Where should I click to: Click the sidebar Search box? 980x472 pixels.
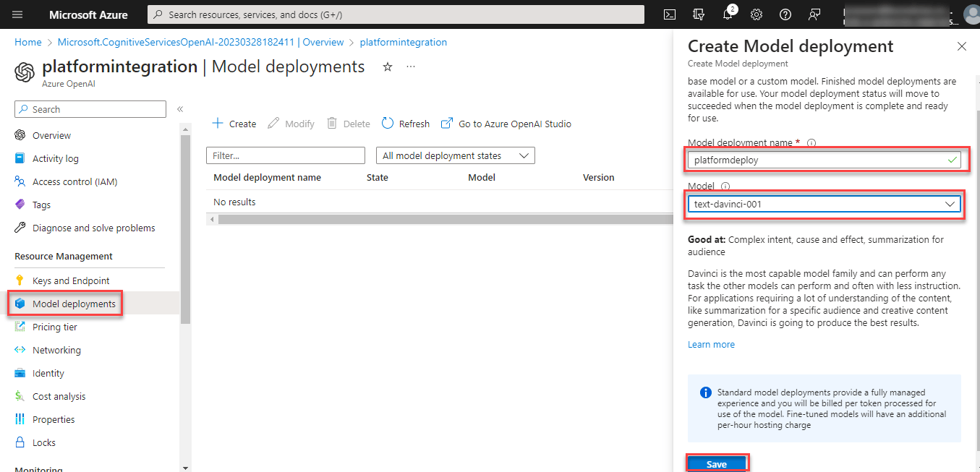pos(90,109)
